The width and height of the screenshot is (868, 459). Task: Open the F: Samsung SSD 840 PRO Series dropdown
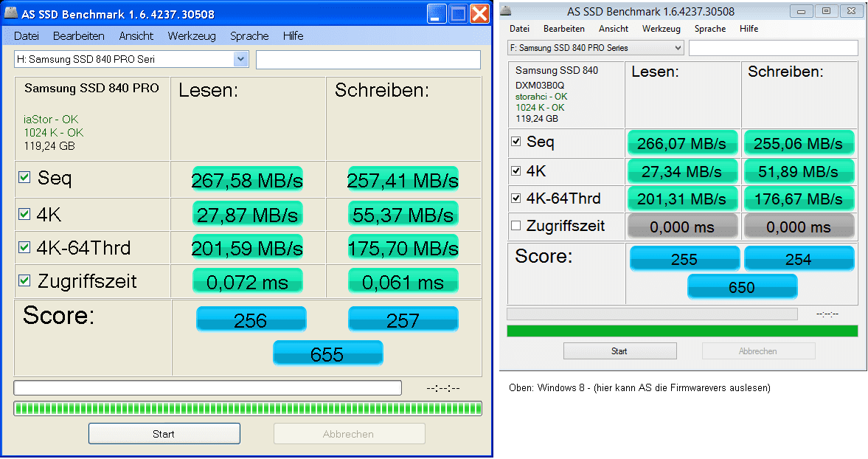tap(596, 48)
